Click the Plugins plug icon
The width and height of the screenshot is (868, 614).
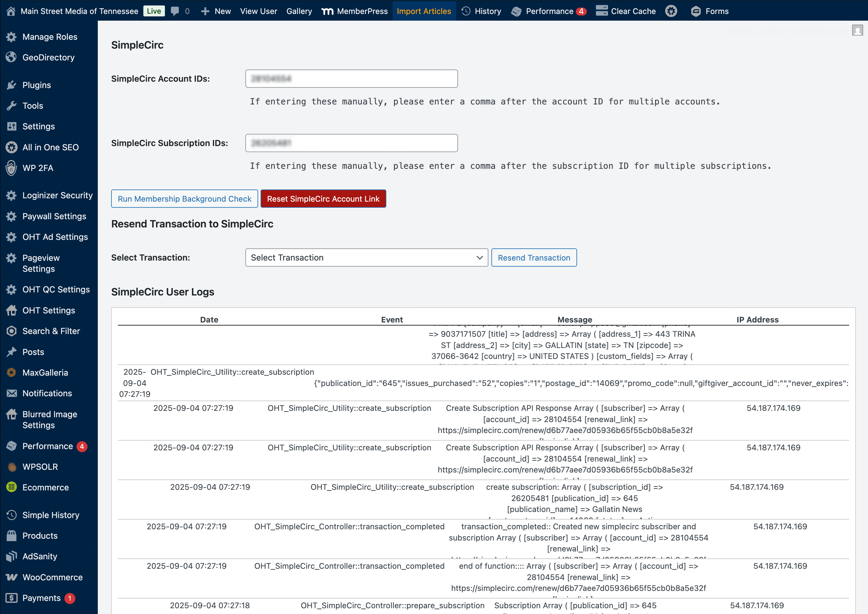(x=11, y=85)
